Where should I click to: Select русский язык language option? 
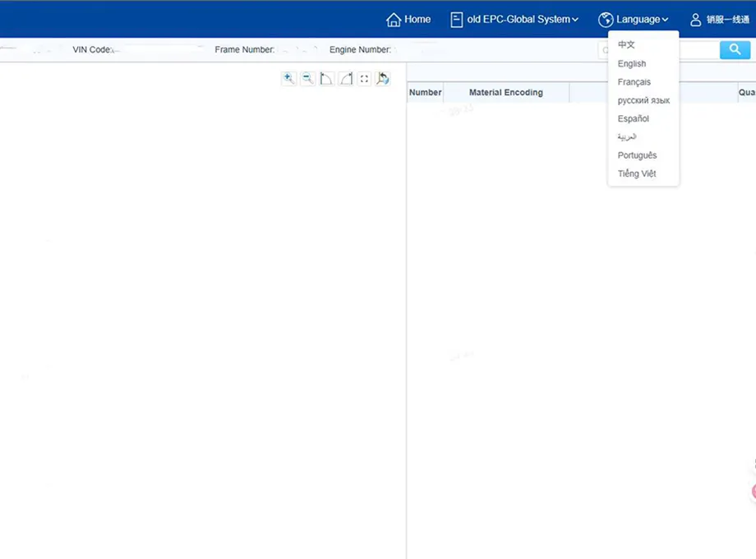point(643,100)
